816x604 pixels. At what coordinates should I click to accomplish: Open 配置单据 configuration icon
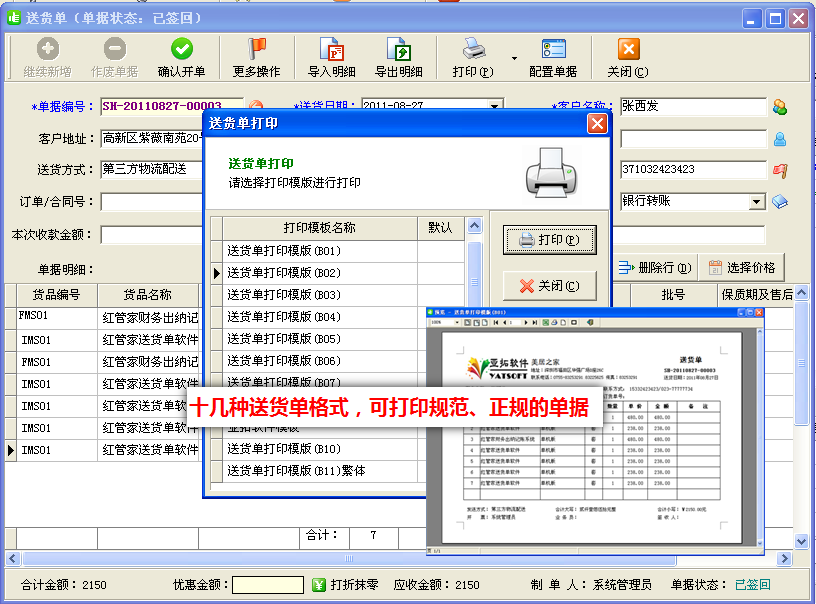[x=553, y=49]
